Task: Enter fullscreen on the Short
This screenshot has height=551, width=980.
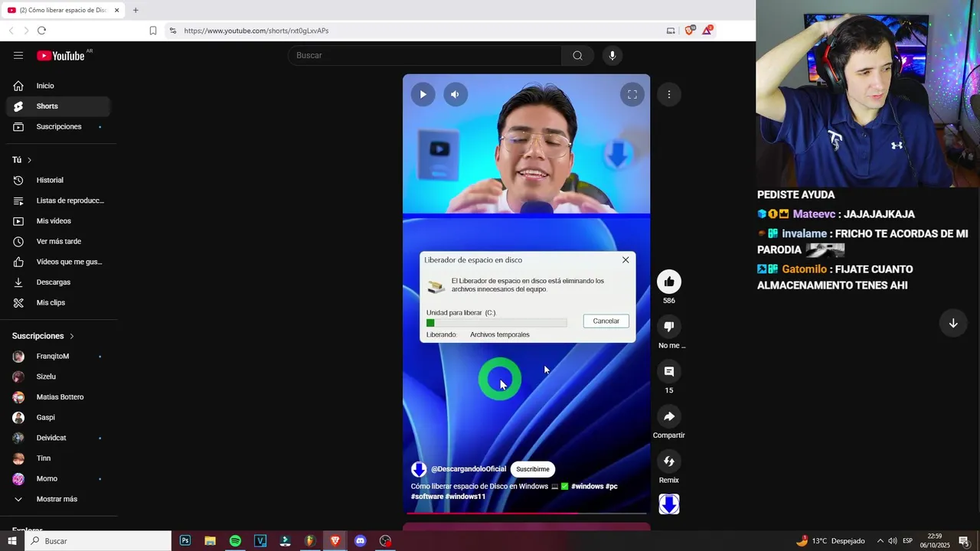Action: (x=632, y=94)
